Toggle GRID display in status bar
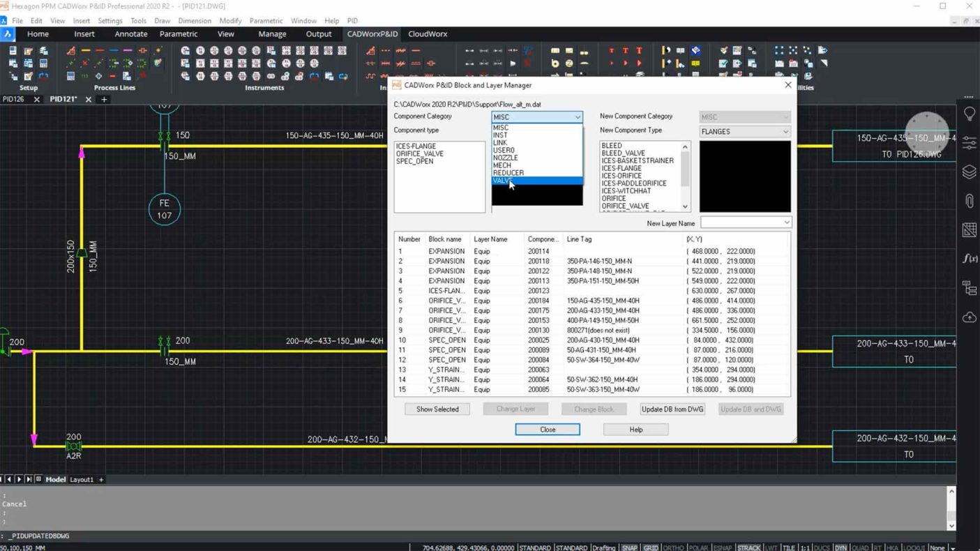 click(651, 548)
